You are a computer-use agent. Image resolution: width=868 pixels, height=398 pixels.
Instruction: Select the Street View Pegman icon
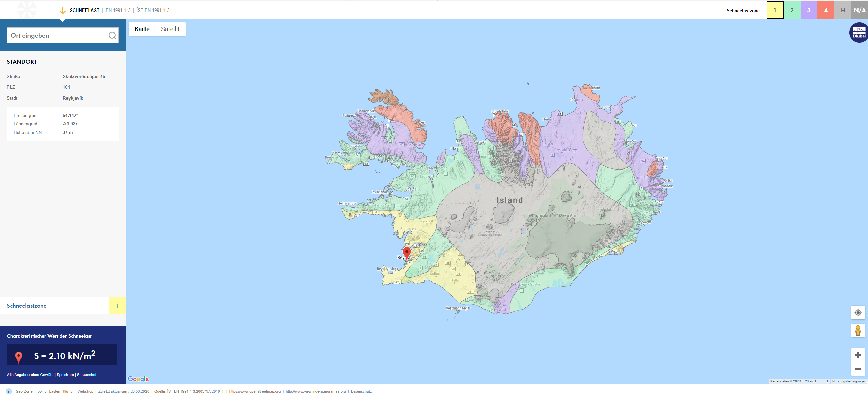coord(858,331)
